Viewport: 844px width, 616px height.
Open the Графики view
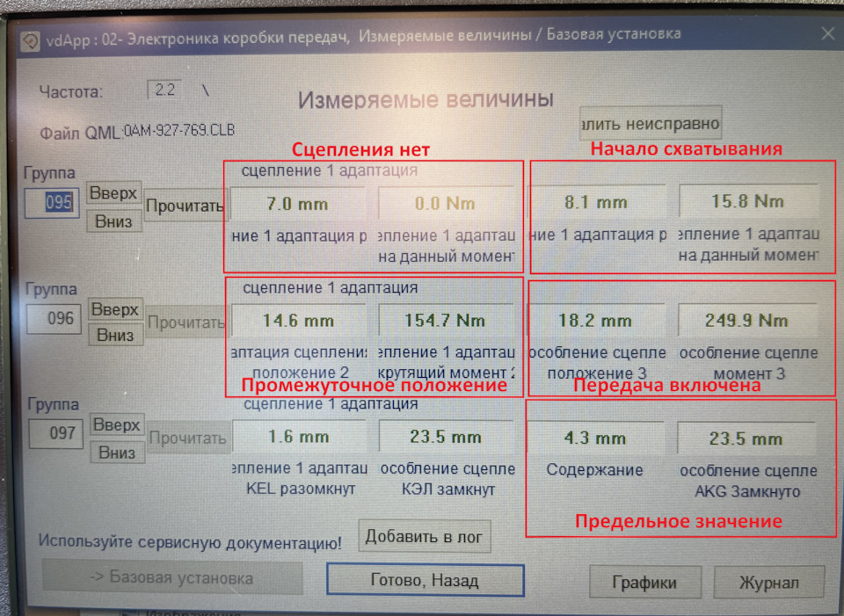tap(644, 582)
